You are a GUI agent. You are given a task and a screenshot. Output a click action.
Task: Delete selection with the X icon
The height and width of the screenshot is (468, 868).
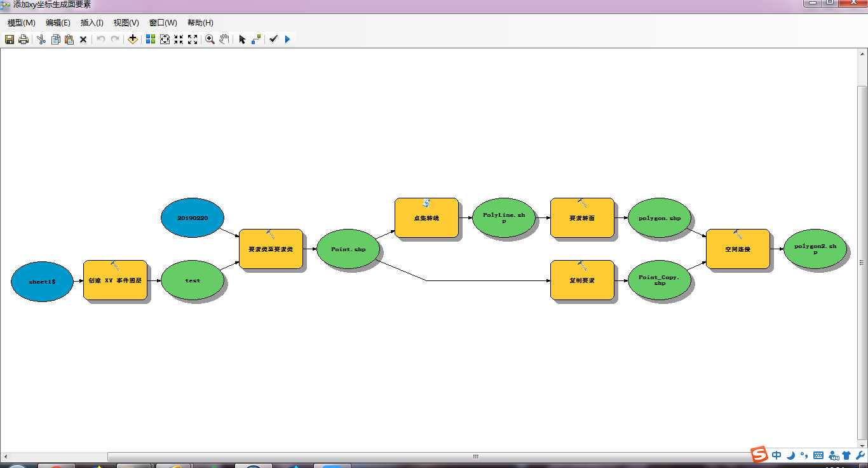tap(83, 39)
